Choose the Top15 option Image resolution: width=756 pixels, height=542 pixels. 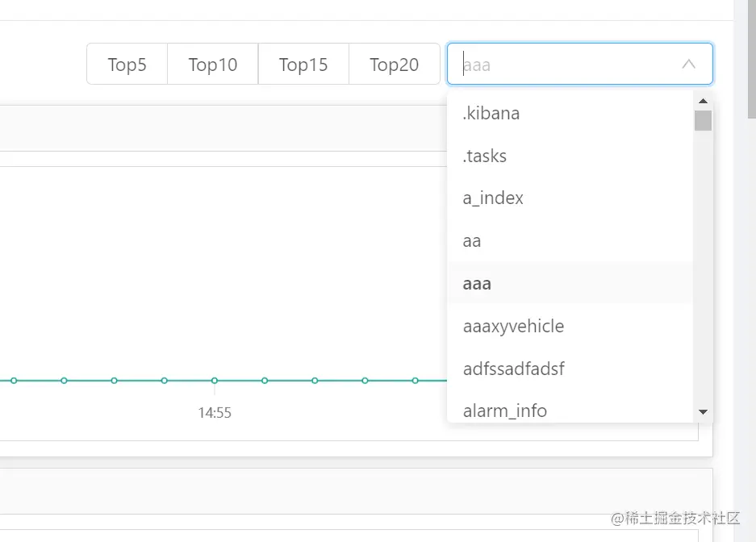[x=303, y=65]
